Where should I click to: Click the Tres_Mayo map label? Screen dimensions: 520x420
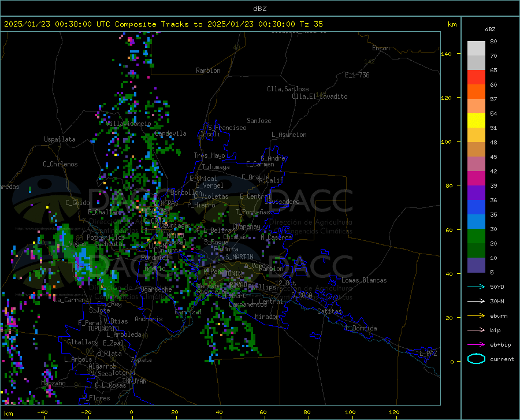209,155
